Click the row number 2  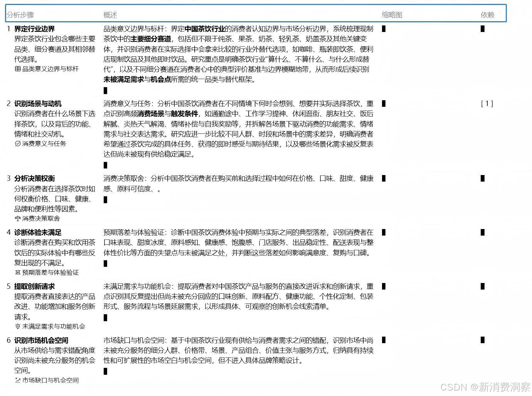point(9,104)
